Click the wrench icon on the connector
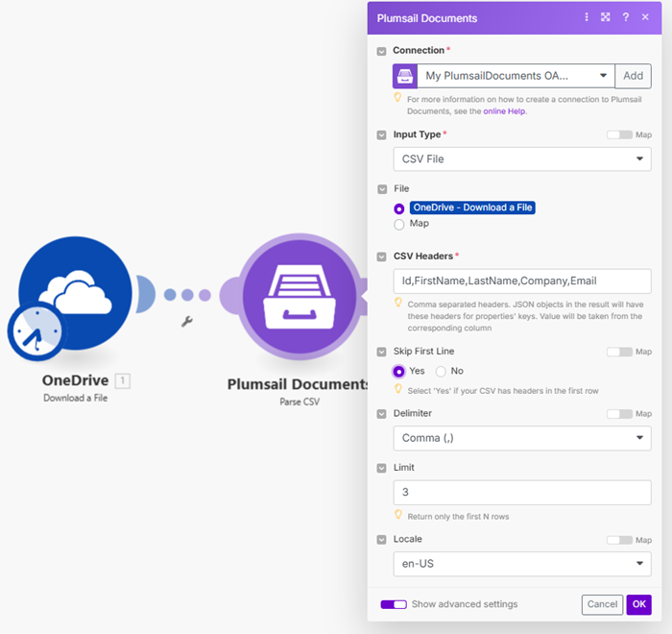Screen dimensions: 672x634 pyautogui.click(x=187, y=321)
